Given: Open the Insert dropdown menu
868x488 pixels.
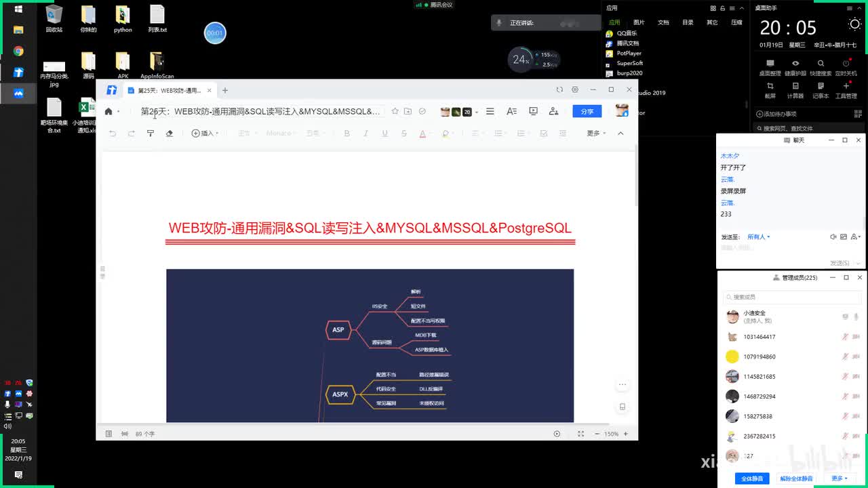Looking at the screenshot, I should (205, 134).
